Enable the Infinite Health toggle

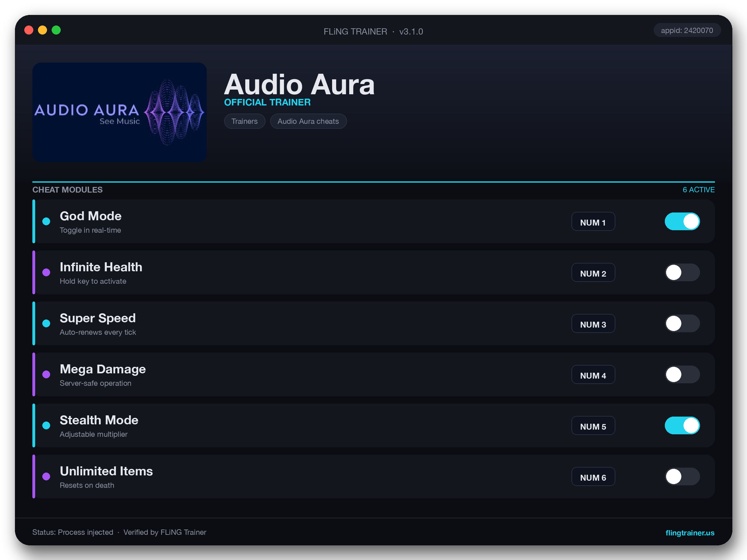click(682, 273)
